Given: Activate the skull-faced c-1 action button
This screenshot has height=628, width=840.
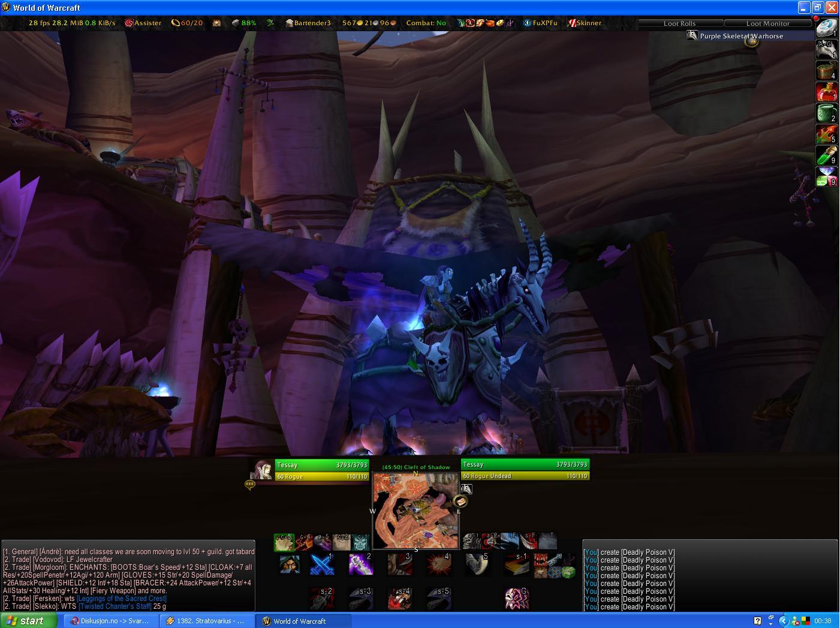Looking at the screenshot, I should (x=361, y=542).
